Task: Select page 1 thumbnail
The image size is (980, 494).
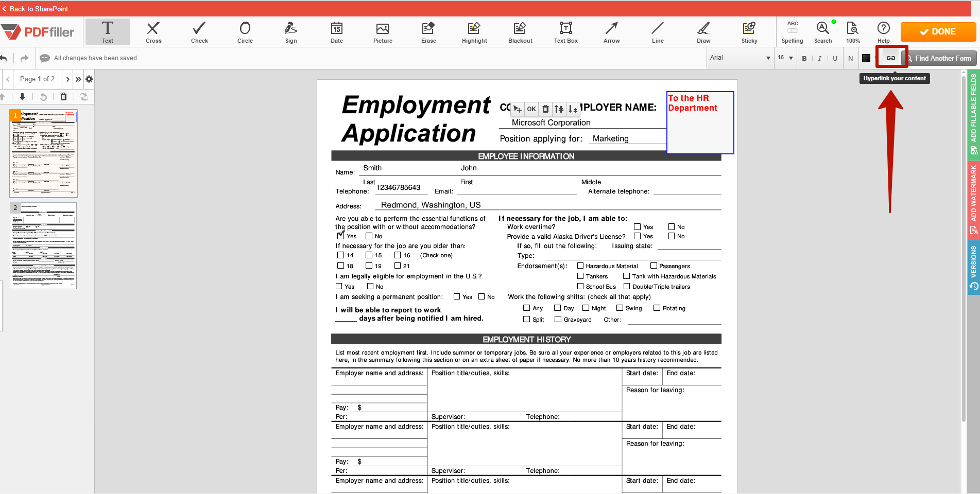Action: point(43,153)
